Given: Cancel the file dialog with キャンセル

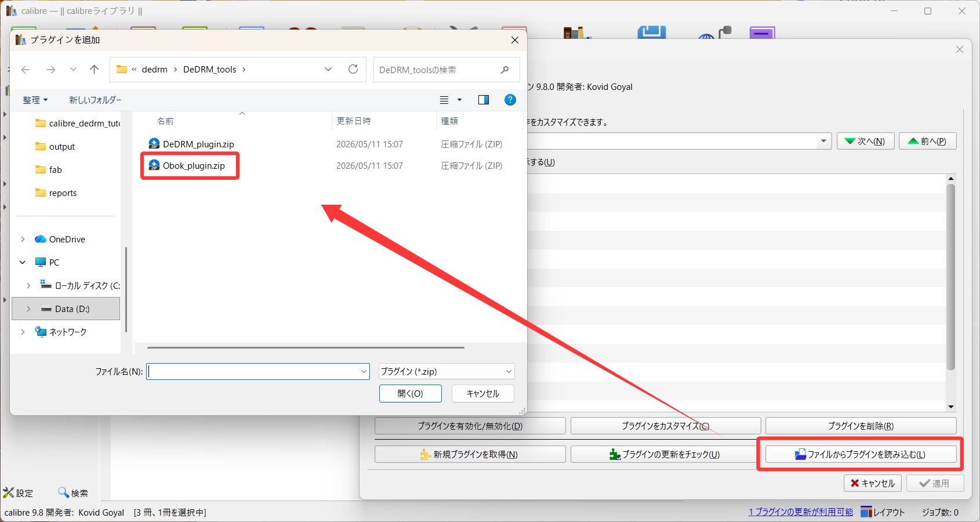Looking at the screenshot, I should click(483, 393).
